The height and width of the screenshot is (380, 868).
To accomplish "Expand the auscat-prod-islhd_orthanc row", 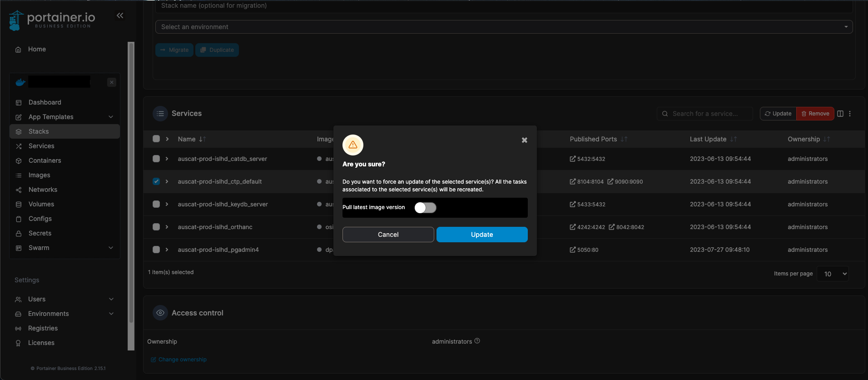I will [x=167, y=227].
